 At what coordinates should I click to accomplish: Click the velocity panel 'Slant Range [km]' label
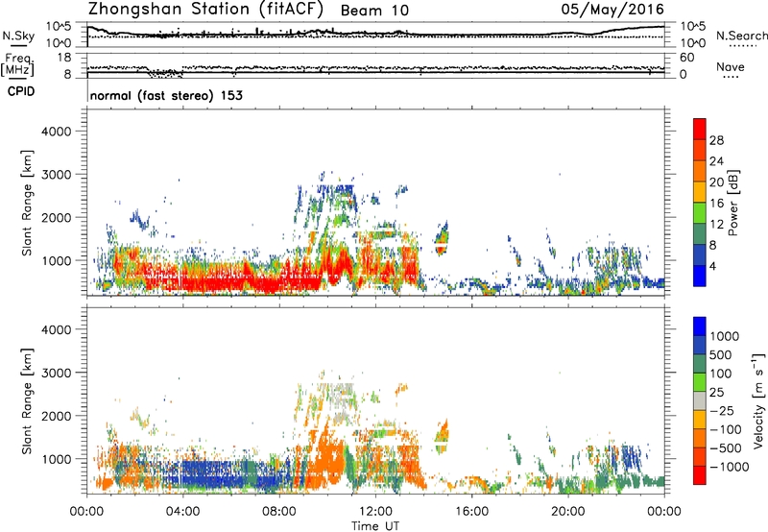(27, 401)
